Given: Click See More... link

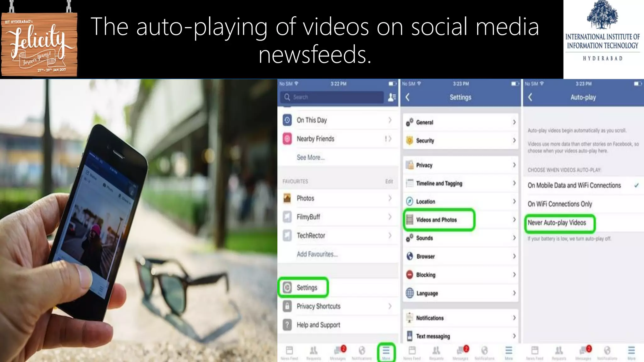Looking at the screenshot, I should [311, 157].
